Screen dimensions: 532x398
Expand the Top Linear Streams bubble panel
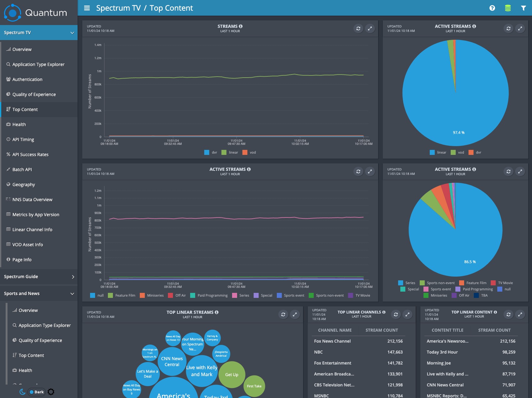(x=295, y=314)
